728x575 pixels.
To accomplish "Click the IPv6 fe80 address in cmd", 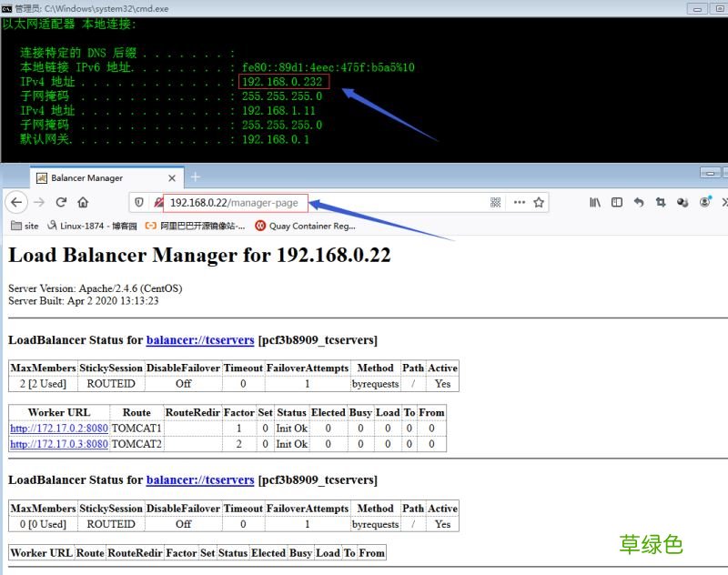I will point(329,67).
